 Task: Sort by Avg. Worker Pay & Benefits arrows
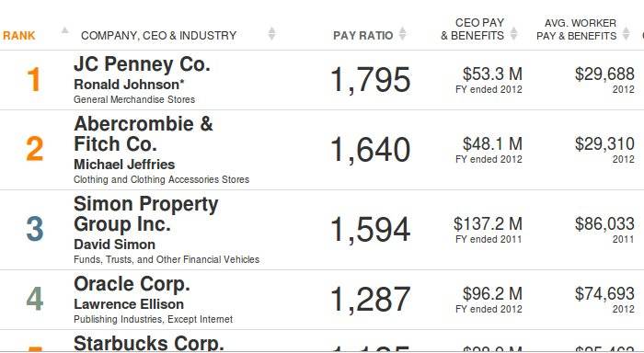tap(626, 34)
